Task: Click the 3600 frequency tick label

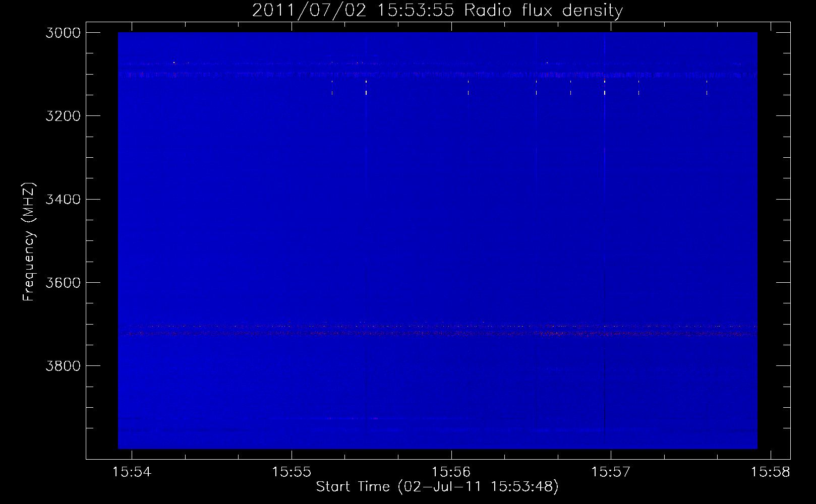Action: pos(63,283)
